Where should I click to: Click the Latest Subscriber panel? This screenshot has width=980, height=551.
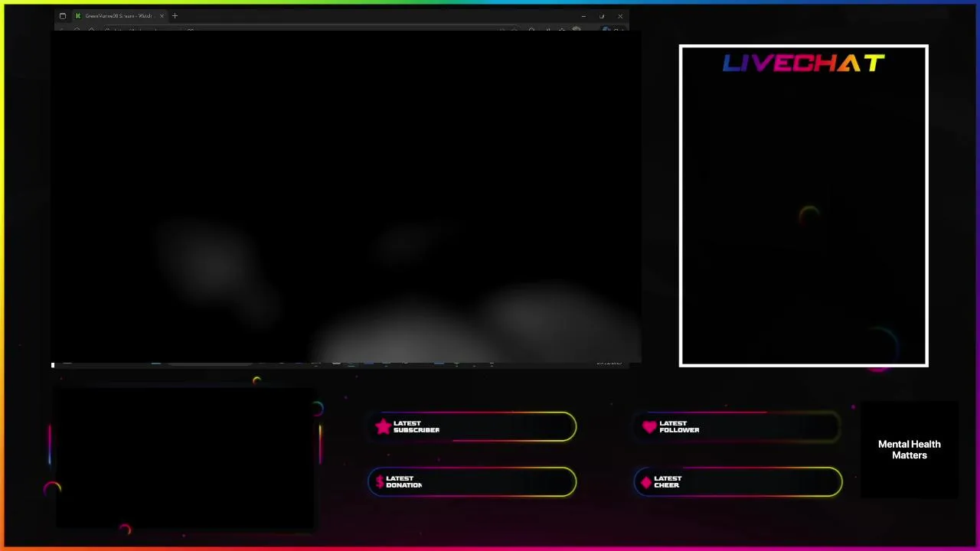(472, 427)
